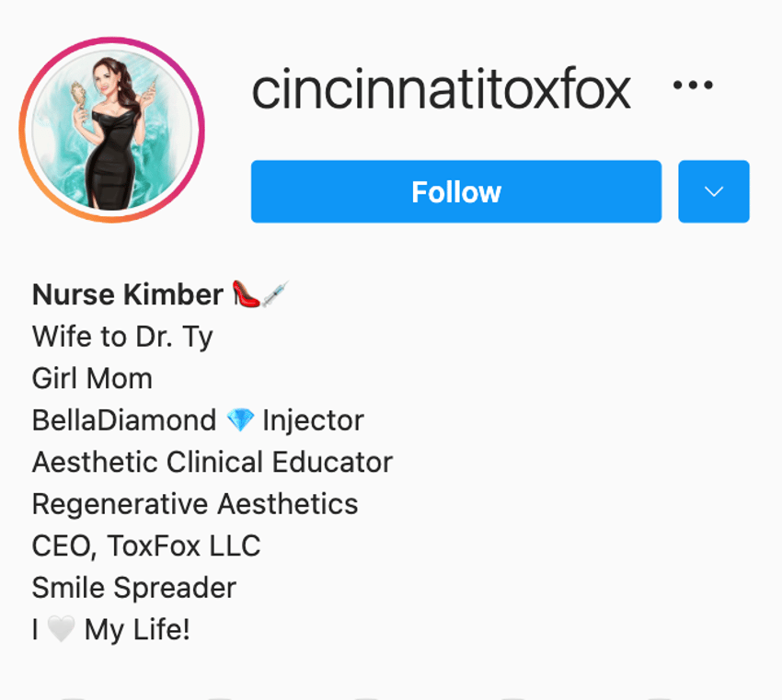Click the word Injector in bio
This screenshot has width=782, height=700.
tap(313, 420)
